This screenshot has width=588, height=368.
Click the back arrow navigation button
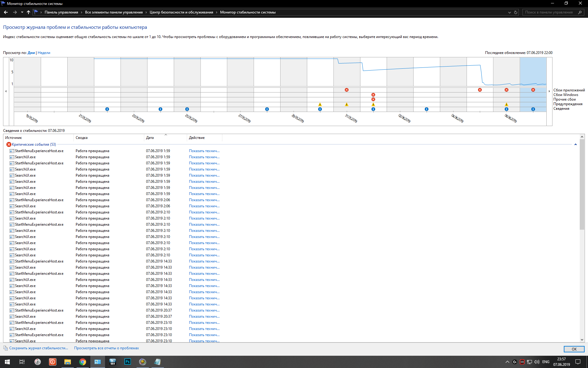6,12
